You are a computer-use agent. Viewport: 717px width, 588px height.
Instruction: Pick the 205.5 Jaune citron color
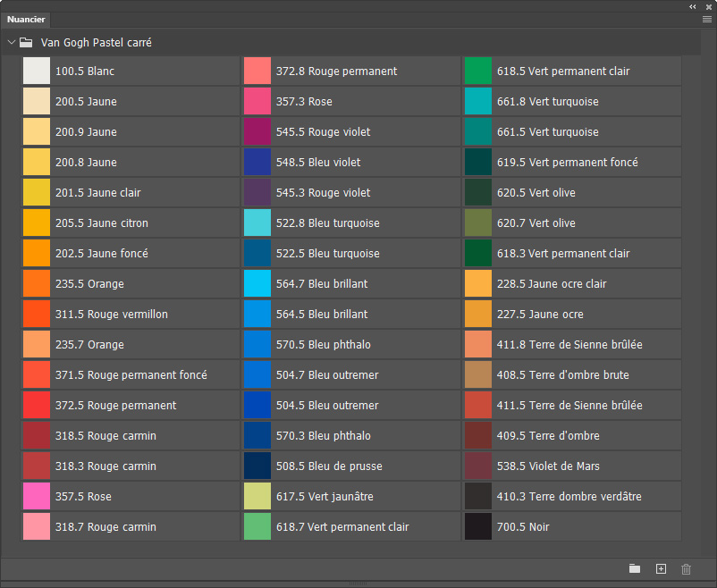tap(37, 223)
